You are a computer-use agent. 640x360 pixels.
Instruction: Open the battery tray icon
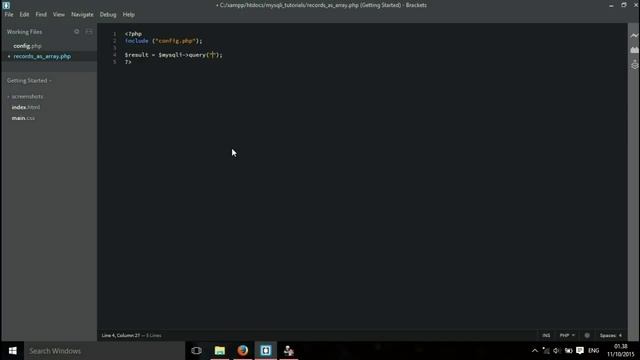[568, 351]
